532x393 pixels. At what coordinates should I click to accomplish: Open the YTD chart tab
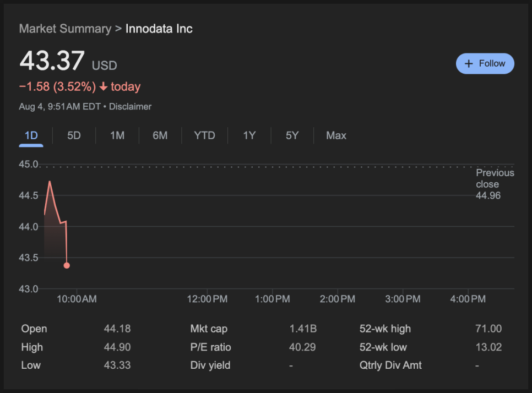[204, 135]
